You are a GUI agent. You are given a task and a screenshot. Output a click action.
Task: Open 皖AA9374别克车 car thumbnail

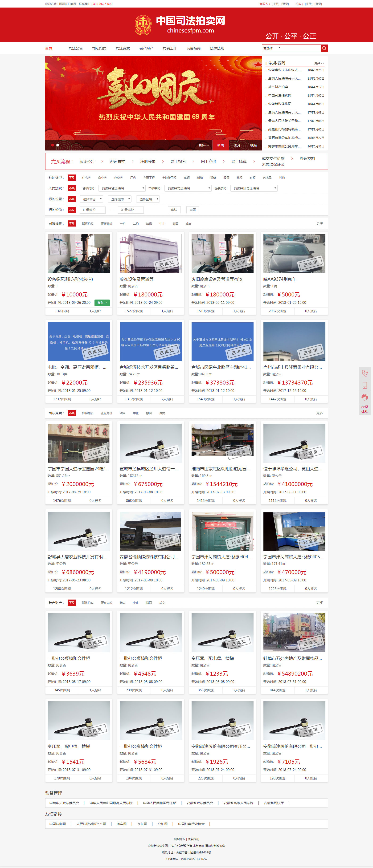(x=294, y=254)
